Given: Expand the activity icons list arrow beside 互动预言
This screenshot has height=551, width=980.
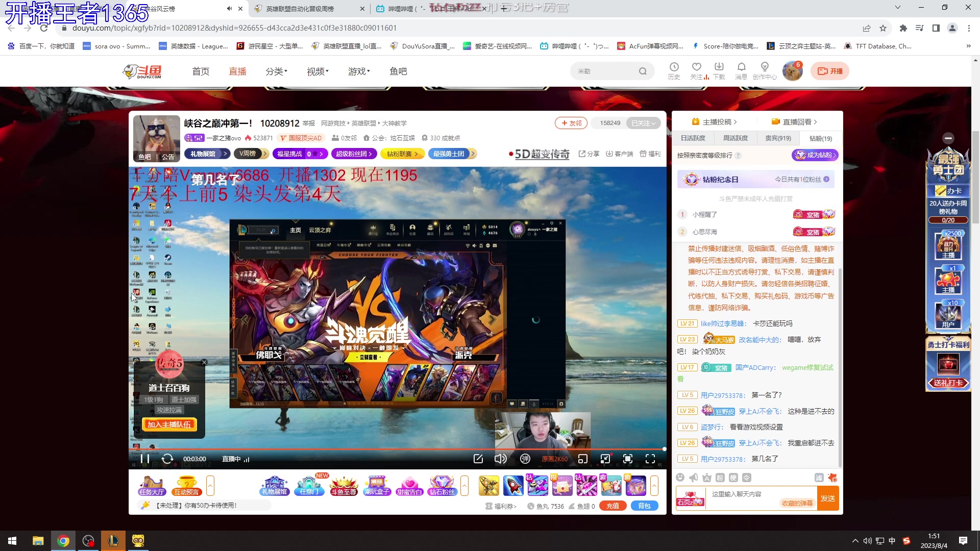Looking at the screenshot, I should [210, 486].
